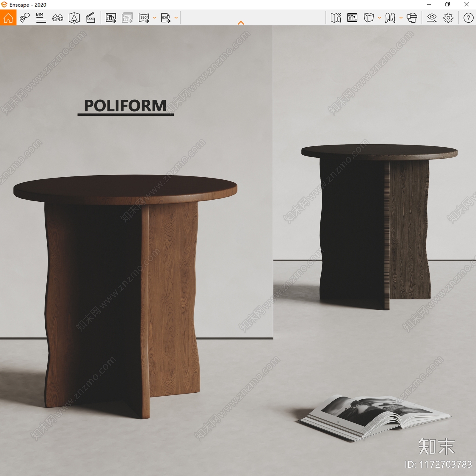Image resolution: width=476 pixels, height=476 pixels.
Task: Expand the 360° panorama dropdown arrow
Action: click(x=155, y=18)
